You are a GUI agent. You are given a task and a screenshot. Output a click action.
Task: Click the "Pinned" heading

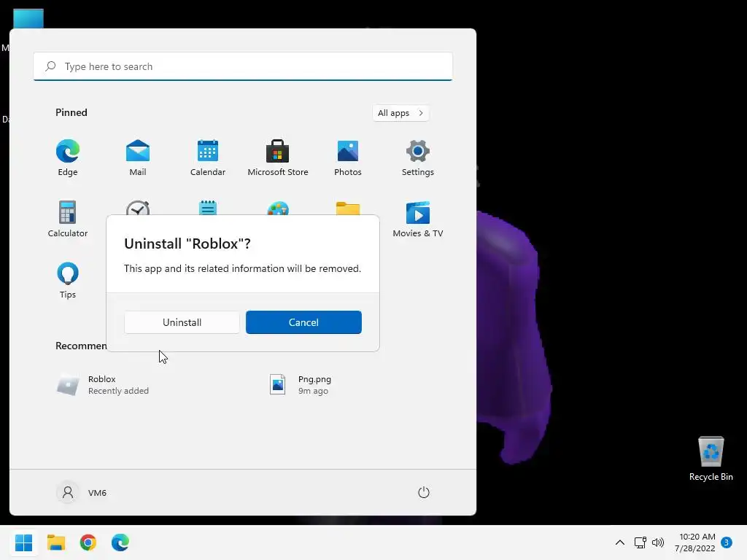click(71, 112)
